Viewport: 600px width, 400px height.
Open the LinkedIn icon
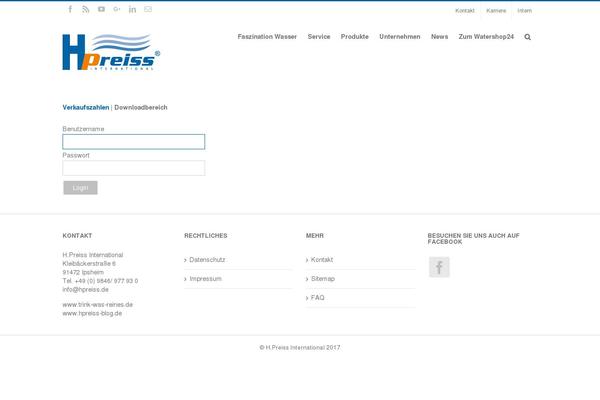pos(132,9)
